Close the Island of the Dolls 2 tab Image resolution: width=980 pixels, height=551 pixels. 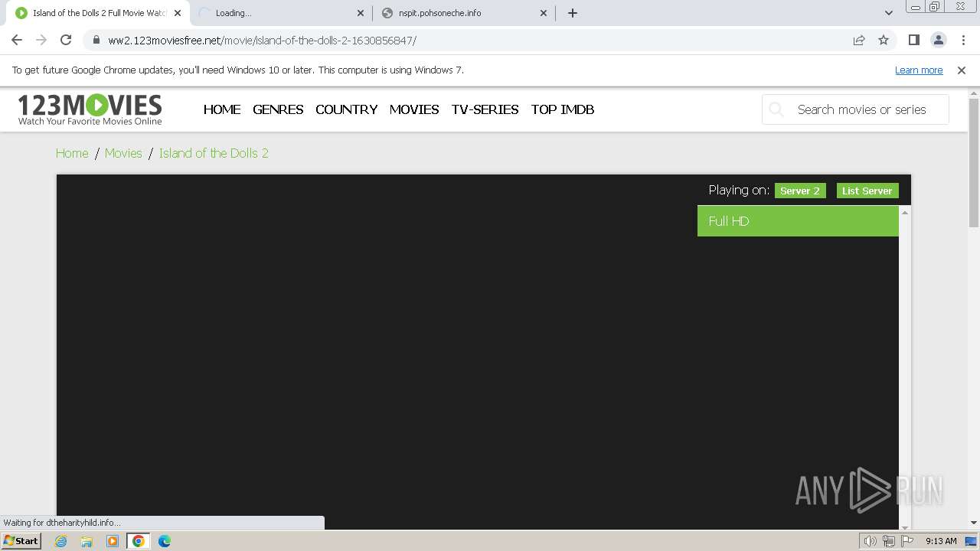pos(178,13)
